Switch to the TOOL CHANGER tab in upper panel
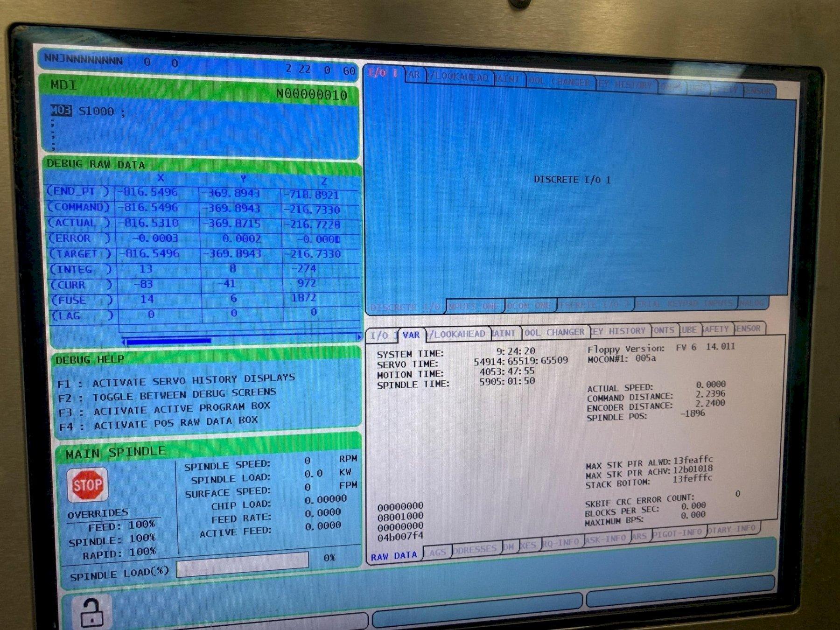 point(560,81)
